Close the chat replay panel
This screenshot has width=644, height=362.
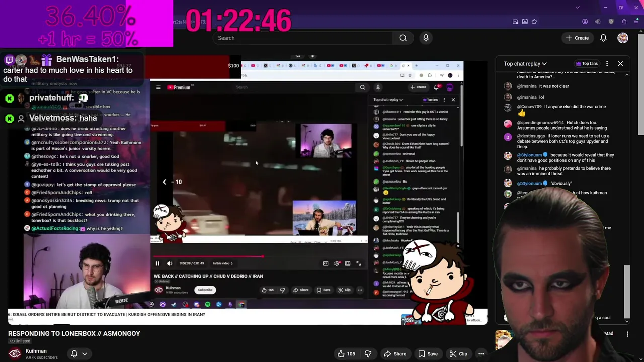click(x=620, y=64)
